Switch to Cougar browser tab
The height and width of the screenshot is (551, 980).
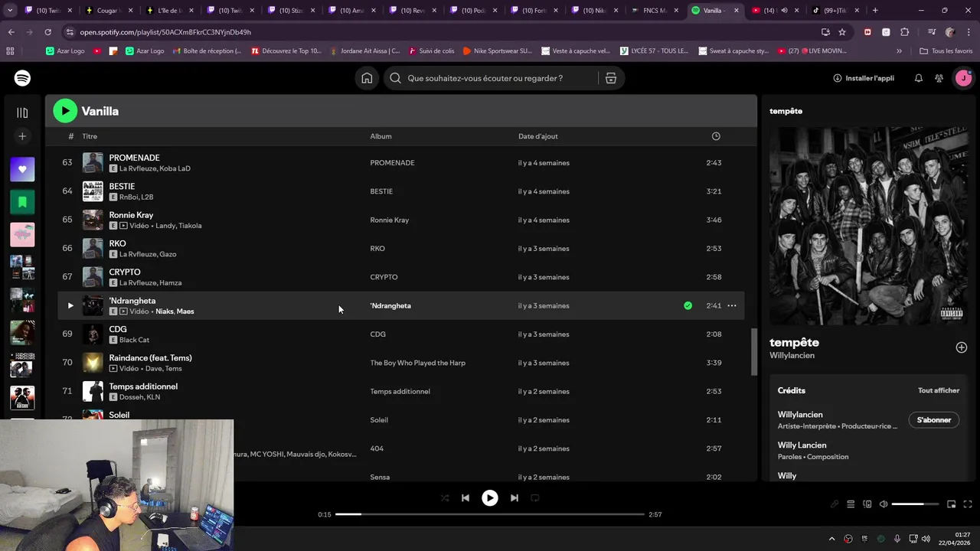pyautogui.click(x=108, y=11)
